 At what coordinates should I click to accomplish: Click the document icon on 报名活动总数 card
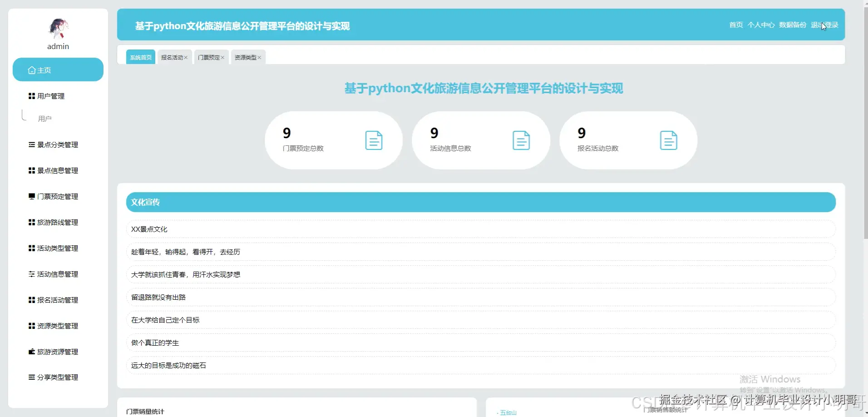(668, 140)
